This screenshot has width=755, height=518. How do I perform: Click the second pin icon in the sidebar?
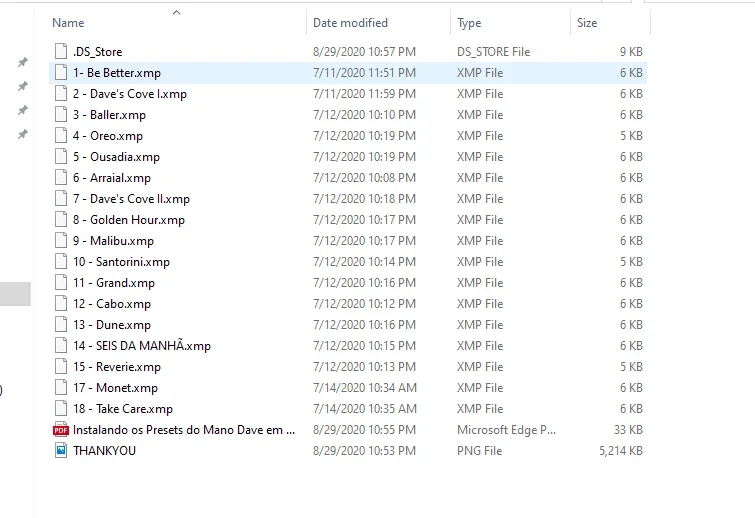[x=23, y=86]
